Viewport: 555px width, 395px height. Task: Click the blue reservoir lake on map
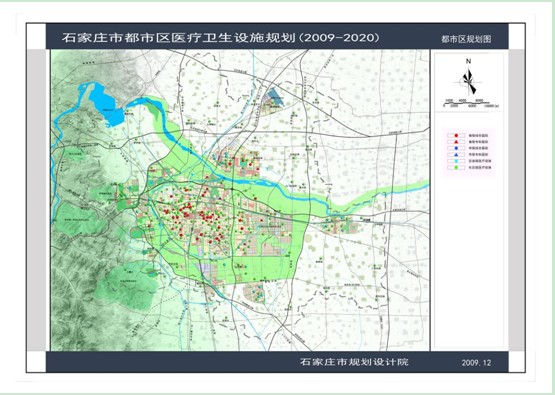(103, 103)
